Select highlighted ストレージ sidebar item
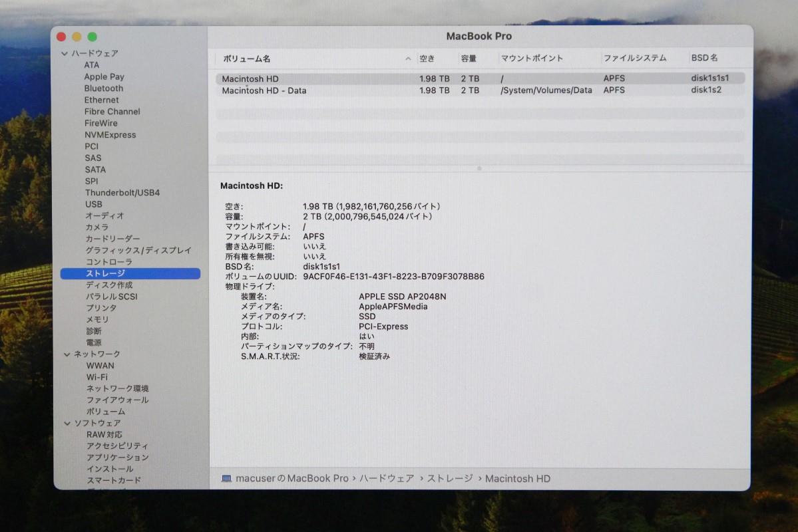798x532 pixels. pos(130,273)
